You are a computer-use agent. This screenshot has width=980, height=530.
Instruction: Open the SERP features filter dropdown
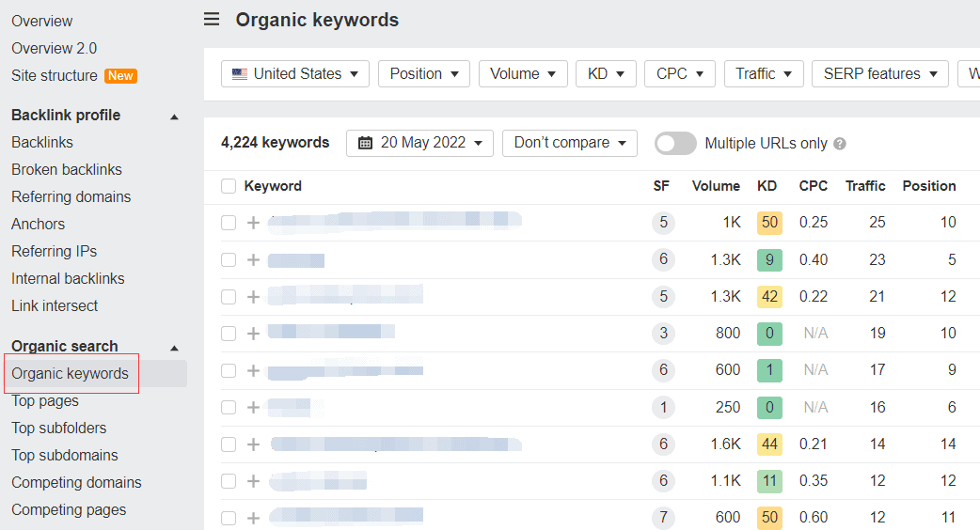(x=879, y=73)
